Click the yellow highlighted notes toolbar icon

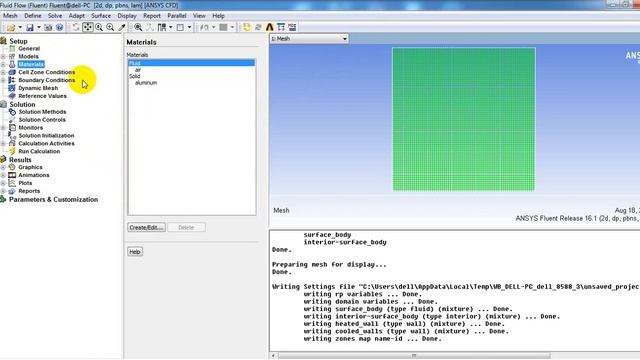(247, 27)
